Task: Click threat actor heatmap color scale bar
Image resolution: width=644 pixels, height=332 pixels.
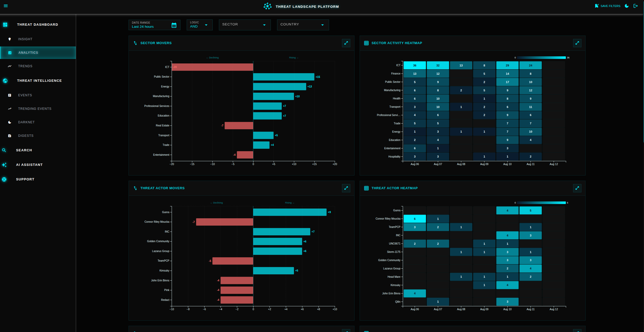Action: [x=541, y=203]
